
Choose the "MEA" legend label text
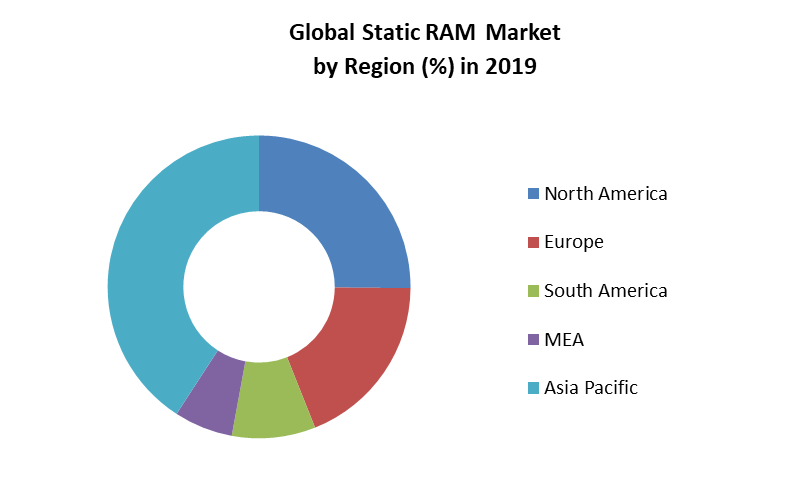(564, 340)
